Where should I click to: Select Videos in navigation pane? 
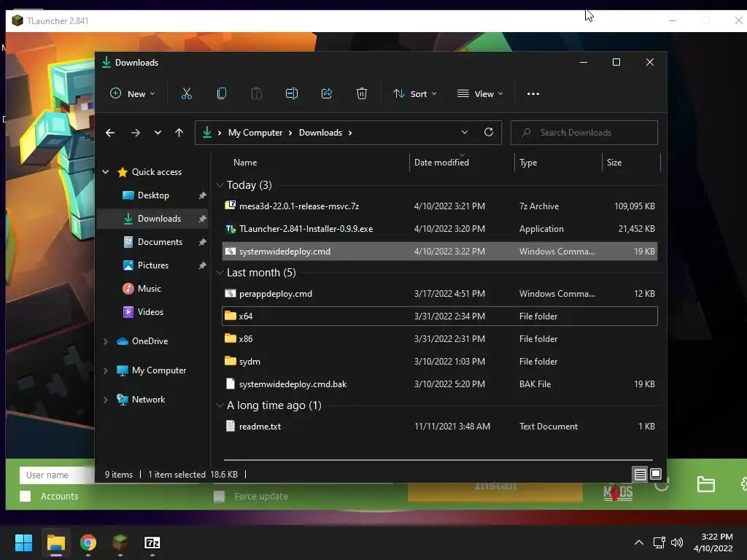(x=153, y=312)
